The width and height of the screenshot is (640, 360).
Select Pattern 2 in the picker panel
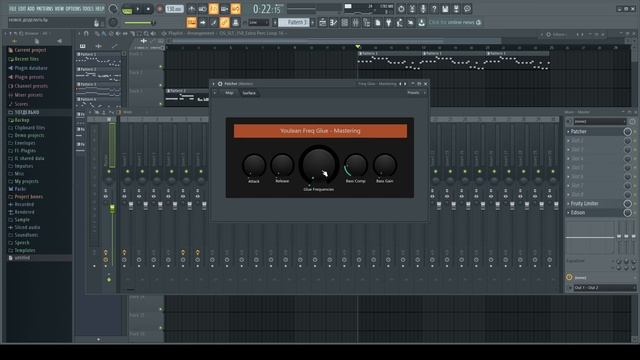pos(98,74)
